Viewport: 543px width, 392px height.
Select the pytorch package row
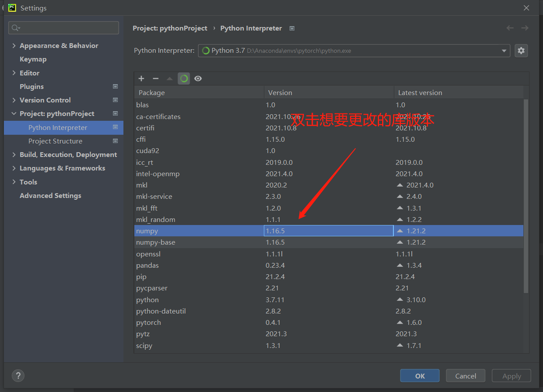pyautogui.click(x=329, y=322)
